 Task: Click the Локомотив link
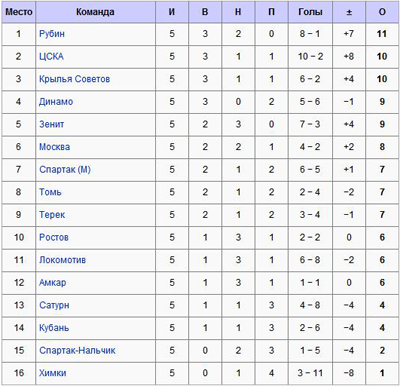coord(62,260)
